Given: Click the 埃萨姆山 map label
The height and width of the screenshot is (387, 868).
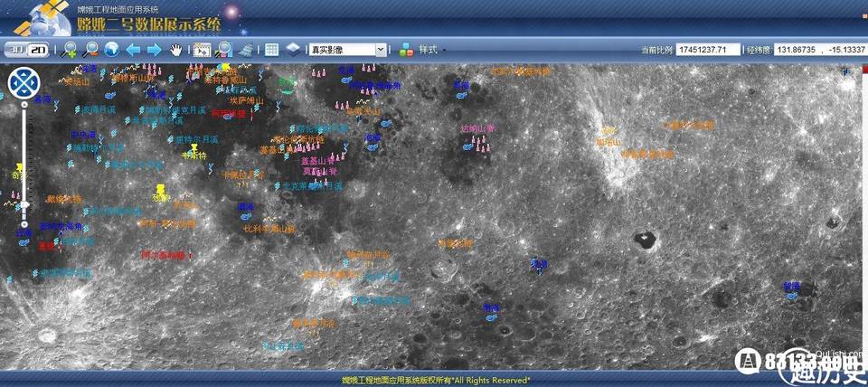Looking at the screenshot, I should [x=247, y=100].
